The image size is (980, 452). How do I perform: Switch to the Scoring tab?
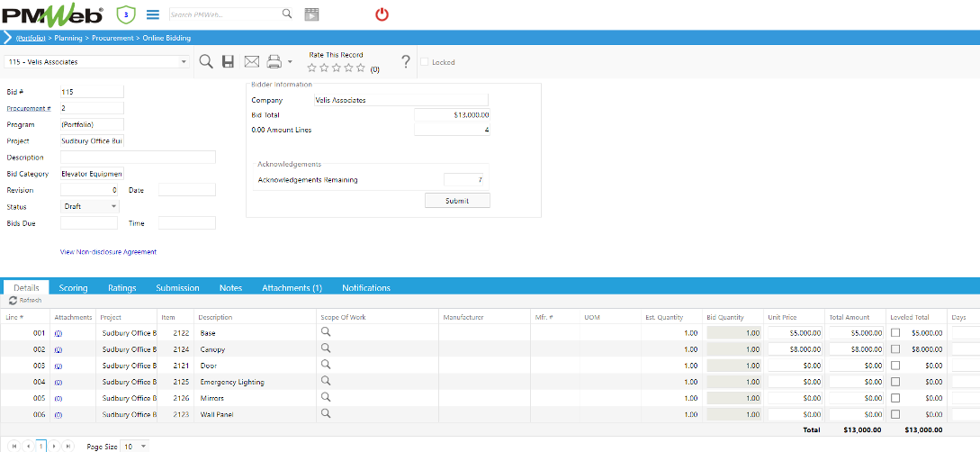pos(73,287)
